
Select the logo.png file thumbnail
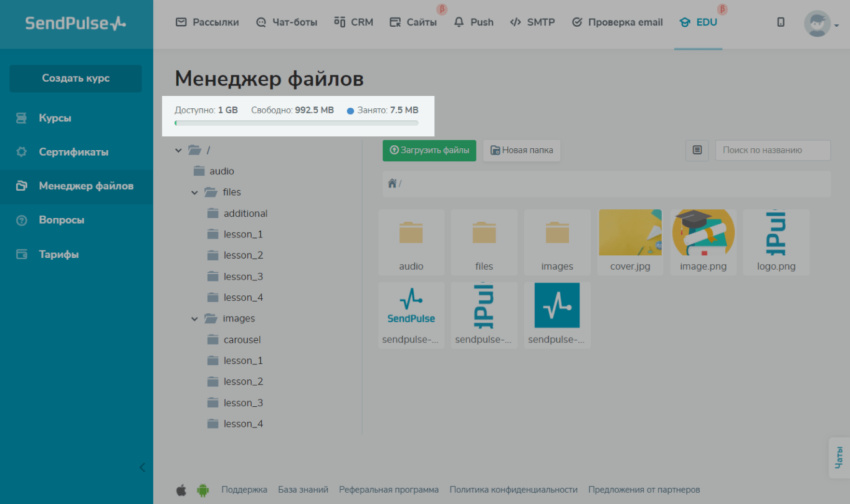click(x=776, y=243)
